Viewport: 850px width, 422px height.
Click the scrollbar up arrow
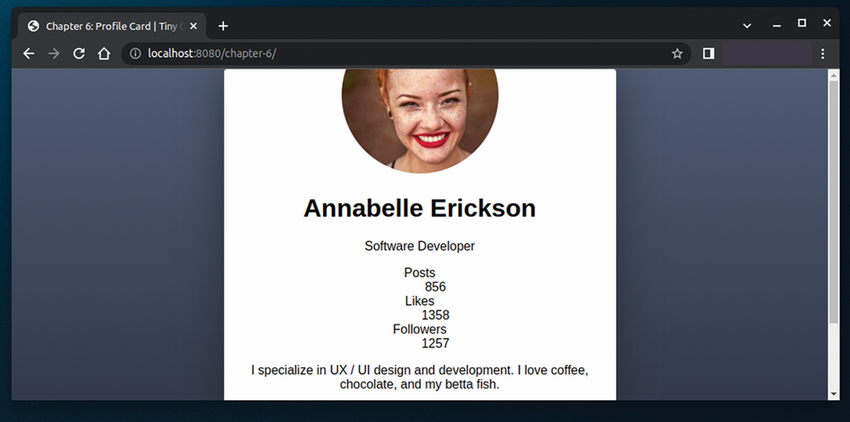(834, 75)
